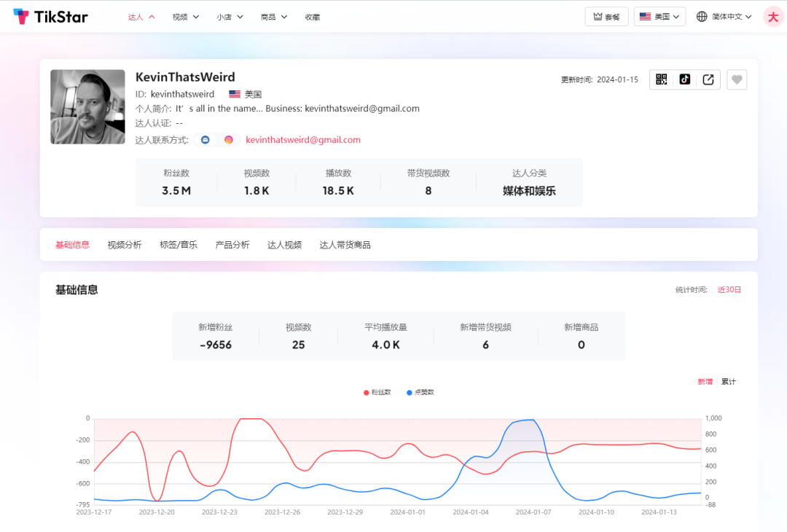
Task: Favorite the creator with the heart icon
Action: coord(736,79)
